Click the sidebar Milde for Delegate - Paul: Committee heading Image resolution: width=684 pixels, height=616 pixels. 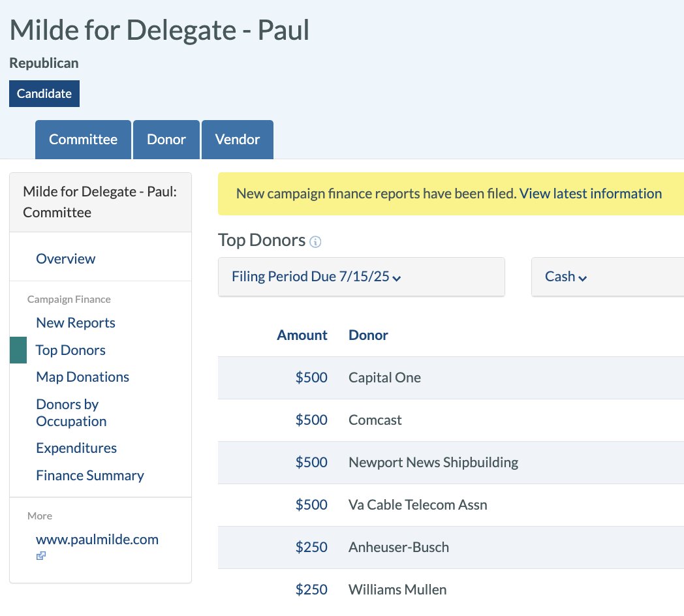[100, 202]
